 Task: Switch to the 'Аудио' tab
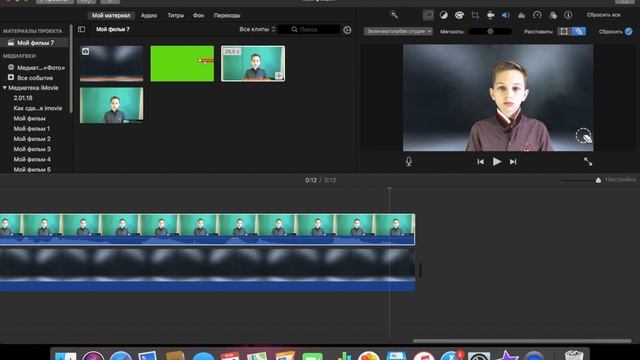click(x=149, y=16)
